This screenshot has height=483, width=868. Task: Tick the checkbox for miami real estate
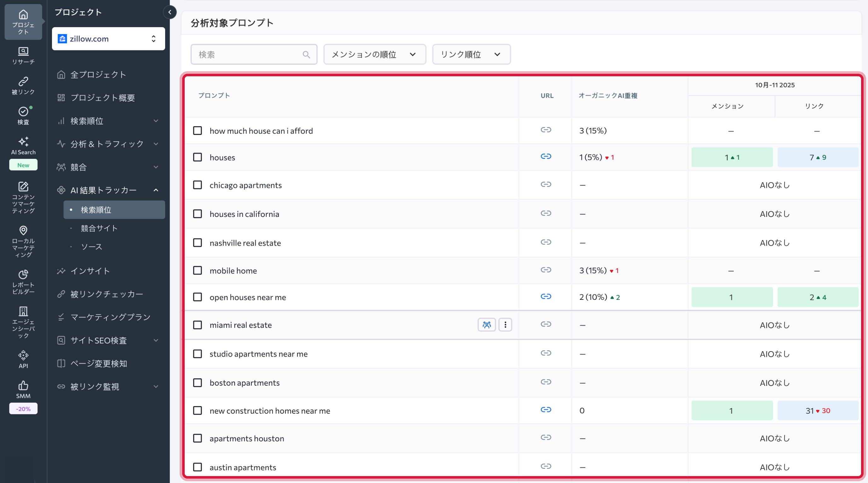[197, 325]
